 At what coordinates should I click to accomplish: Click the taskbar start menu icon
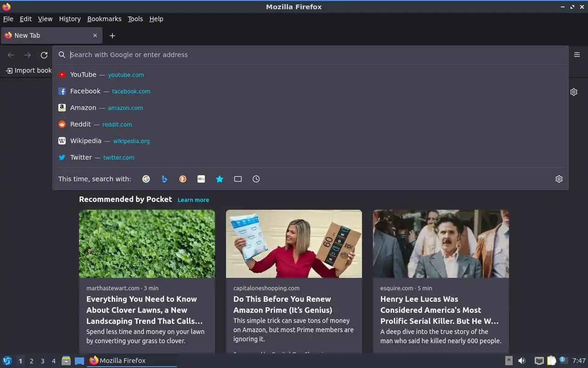(7, 361)
